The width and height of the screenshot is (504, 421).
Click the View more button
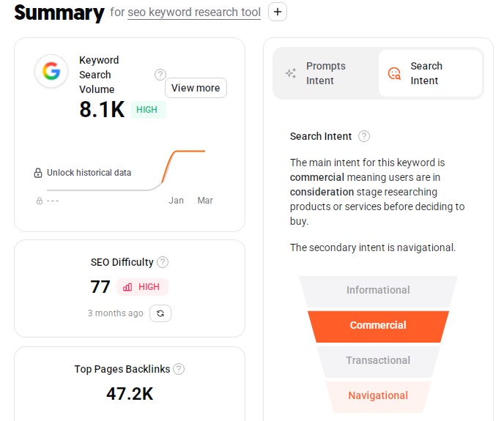pos(196,88)
